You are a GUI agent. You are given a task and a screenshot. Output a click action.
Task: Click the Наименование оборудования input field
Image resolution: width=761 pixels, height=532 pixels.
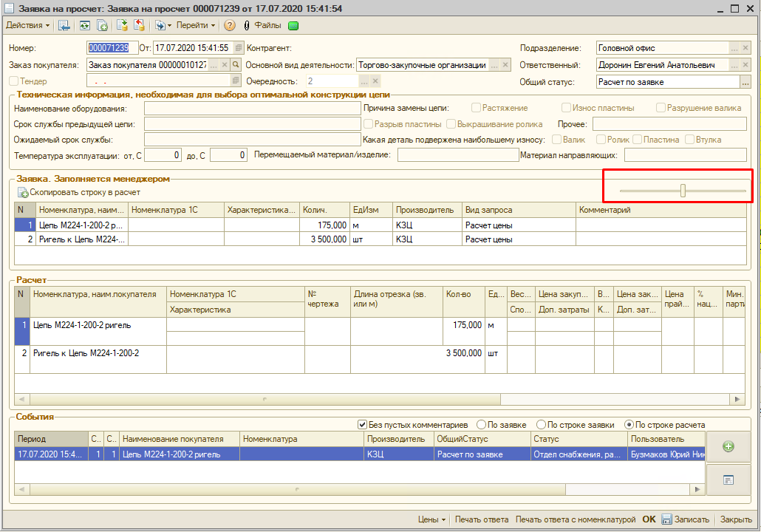(253, 108)
